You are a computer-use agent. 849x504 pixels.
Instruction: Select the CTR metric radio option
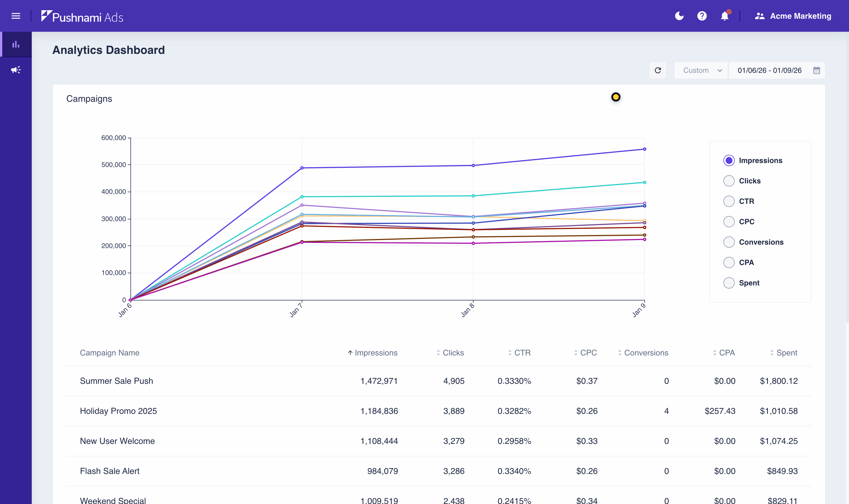coord(729,201)
